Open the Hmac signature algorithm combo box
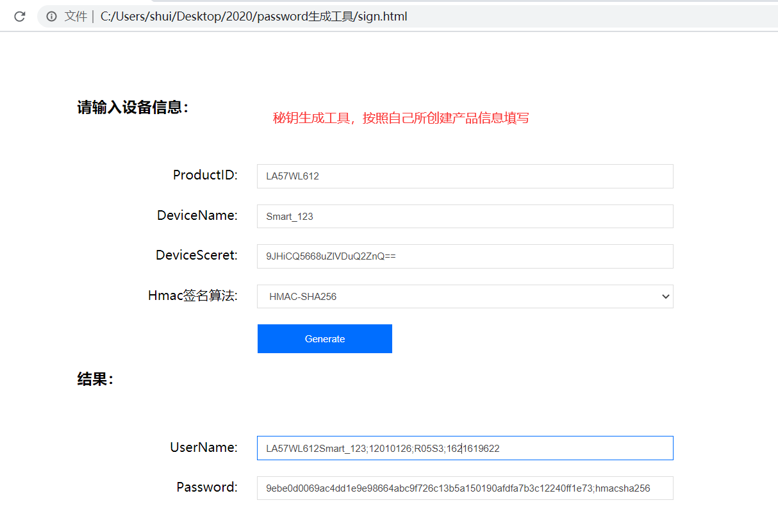The height and width of the screenshot is (532, 778). [465, 296]
